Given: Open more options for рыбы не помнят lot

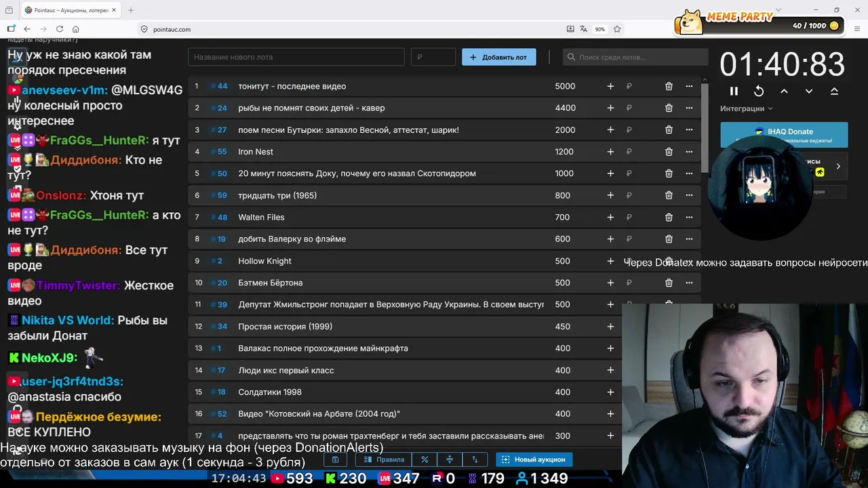Looking at the screenshot, I should pyautogui.click(x=689, y=108).
